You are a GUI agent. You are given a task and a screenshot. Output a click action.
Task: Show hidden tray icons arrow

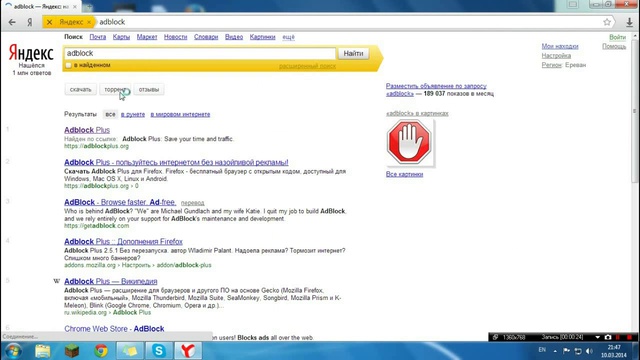[x=555, y=351]
